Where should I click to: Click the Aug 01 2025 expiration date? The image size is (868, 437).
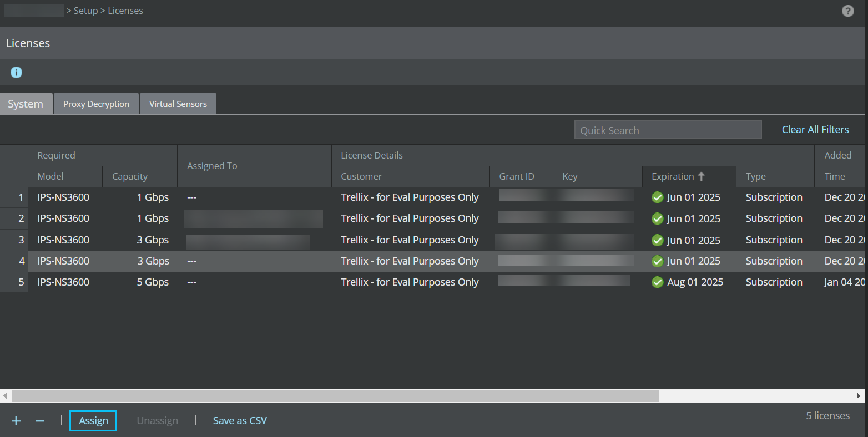tap(695, 282)
